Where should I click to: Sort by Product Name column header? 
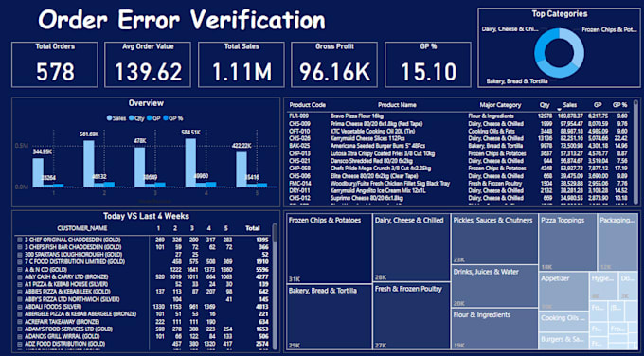(397, 105)
